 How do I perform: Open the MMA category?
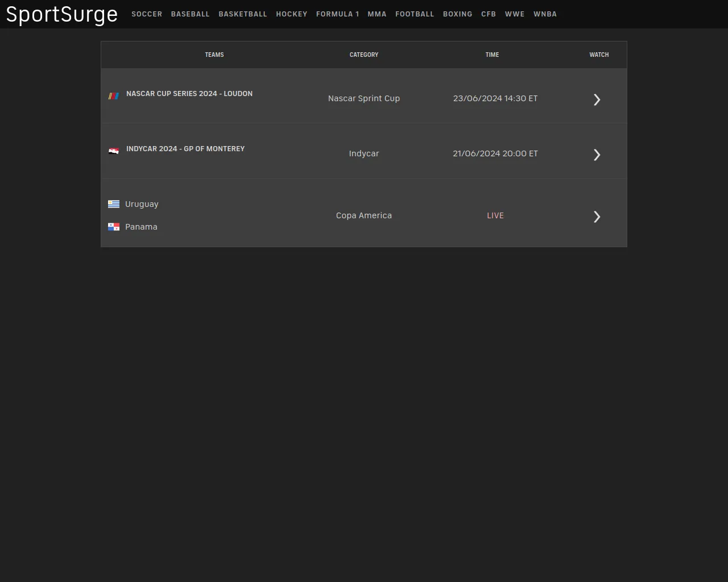point(377,14)
